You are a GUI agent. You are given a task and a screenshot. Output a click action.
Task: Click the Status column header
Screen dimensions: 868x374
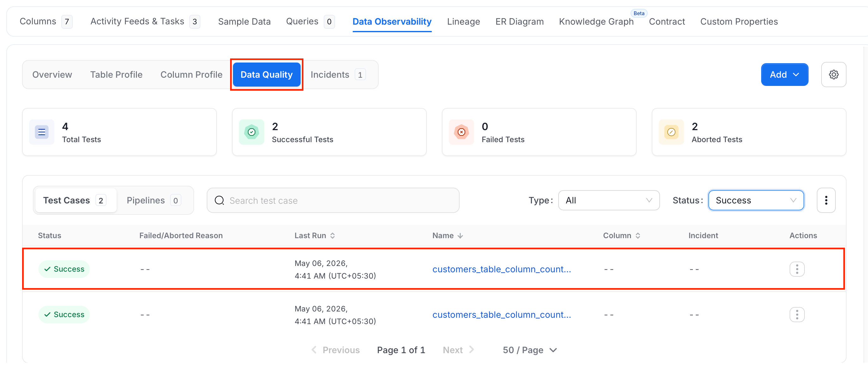tap(50, 236)
